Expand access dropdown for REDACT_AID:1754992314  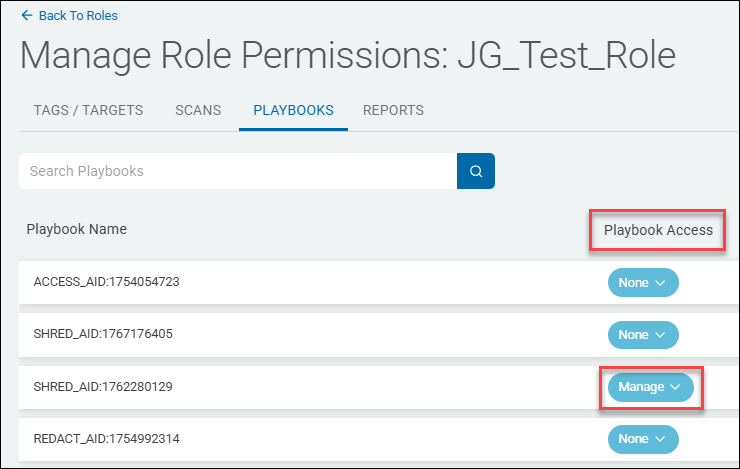(643, 439)
